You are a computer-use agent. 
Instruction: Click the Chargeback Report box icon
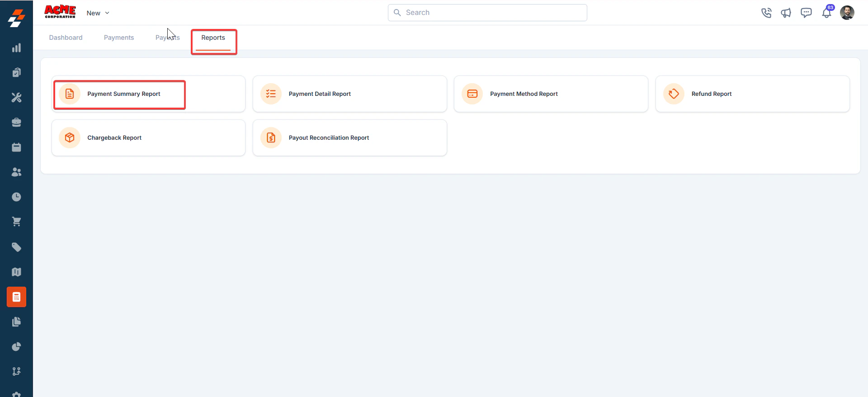click(x=70, y=137)
